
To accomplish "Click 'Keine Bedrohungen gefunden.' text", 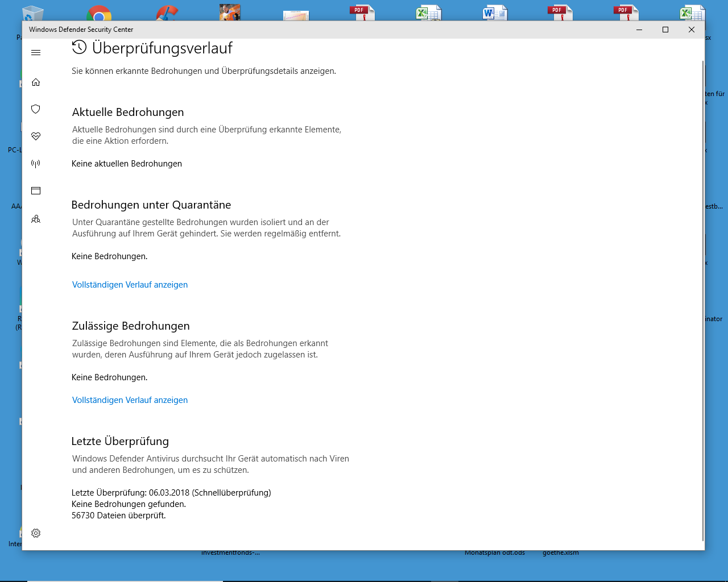I will click(x=129, y=504).
